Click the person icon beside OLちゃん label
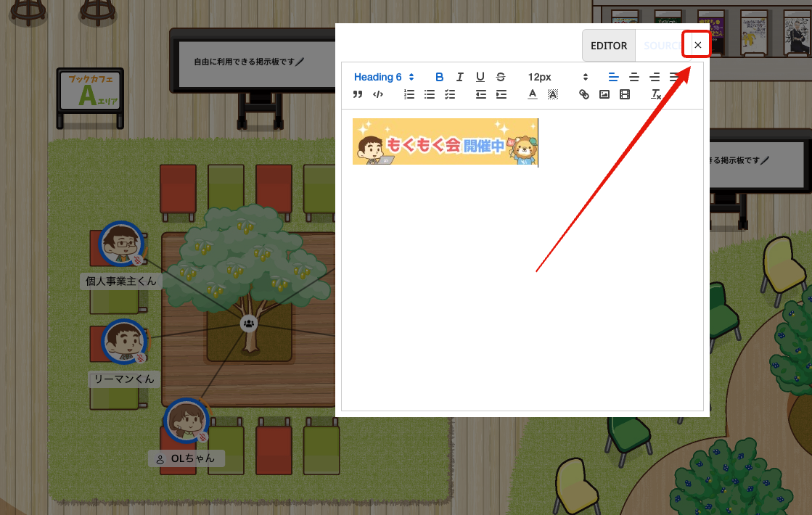Image resolution: width=812 pixels, height=515 pixels. click(x=160, y=459)
